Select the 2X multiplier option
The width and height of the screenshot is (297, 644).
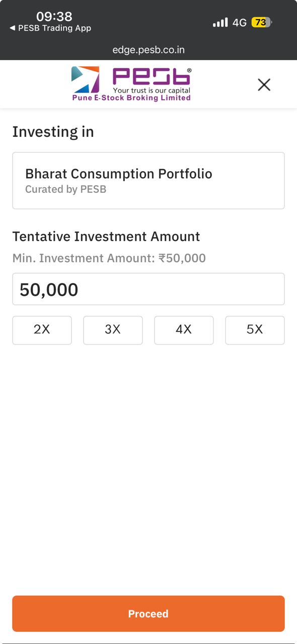click(x=42, y=330)
